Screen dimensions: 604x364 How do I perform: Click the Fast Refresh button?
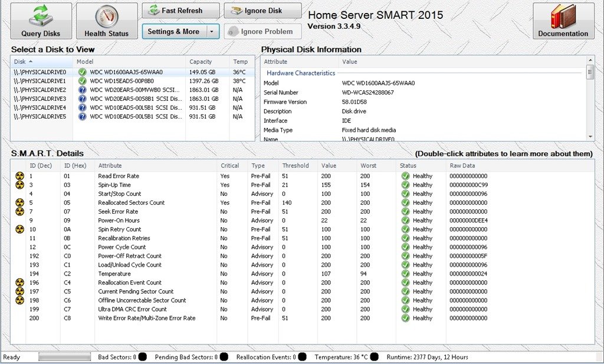coord(180,11)
